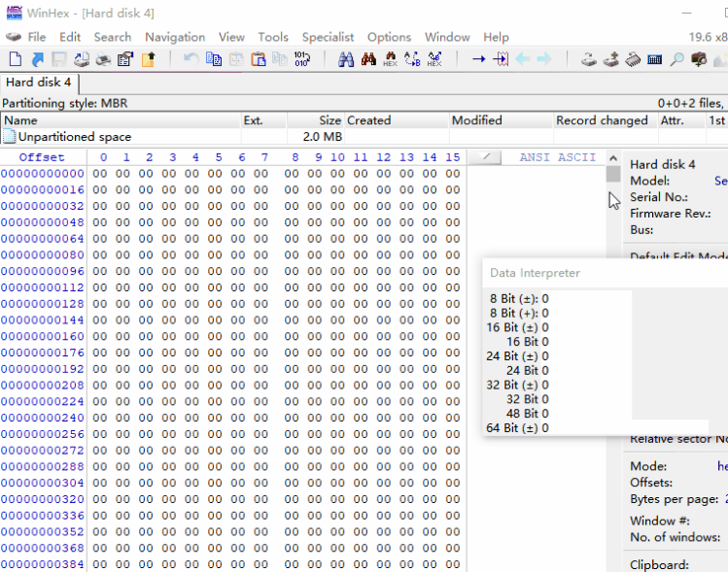Screen dimensions: 728x572
Task: Click the Undo arrow icon
Action: [x=191, y=59]
